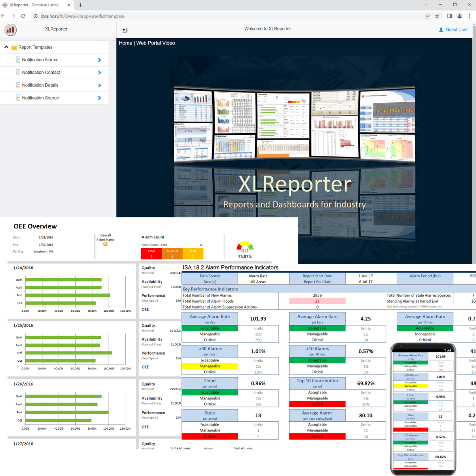Click the Guest User person icon

[x=441, y=30]
